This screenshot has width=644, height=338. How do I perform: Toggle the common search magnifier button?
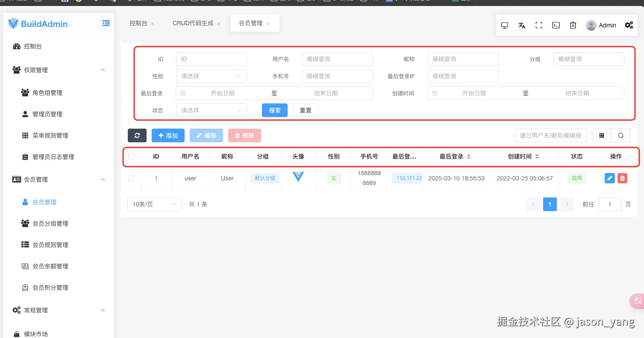point(621,135)
